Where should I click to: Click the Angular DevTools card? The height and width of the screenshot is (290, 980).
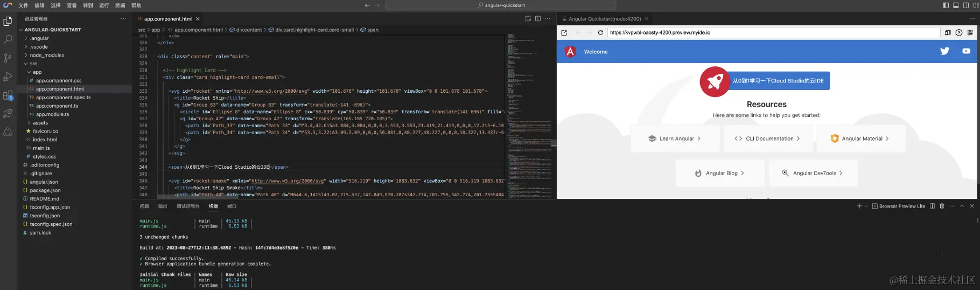813,173
